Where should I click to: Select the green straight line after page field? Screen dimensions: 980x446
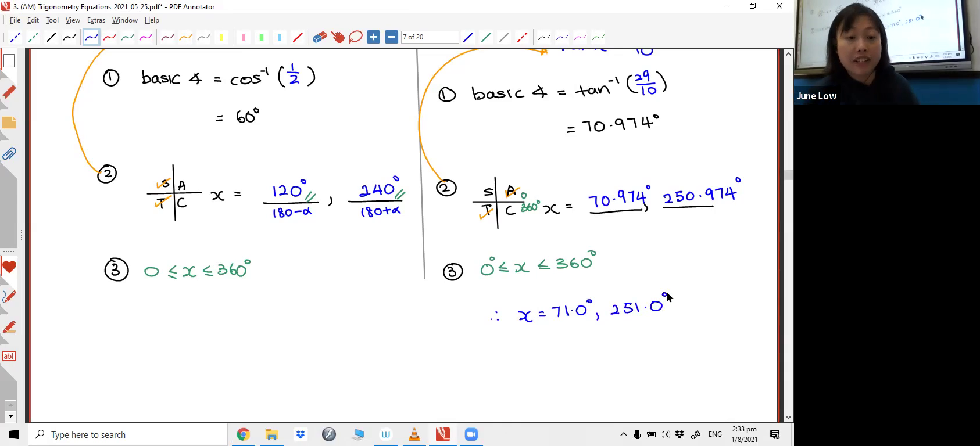tap(486, 37)
